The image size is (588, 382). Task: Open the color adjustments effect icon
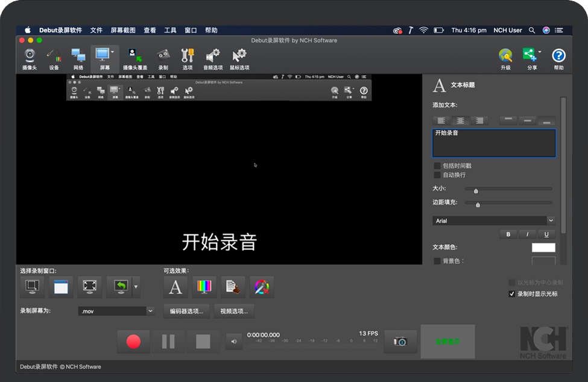pos(204,287)
